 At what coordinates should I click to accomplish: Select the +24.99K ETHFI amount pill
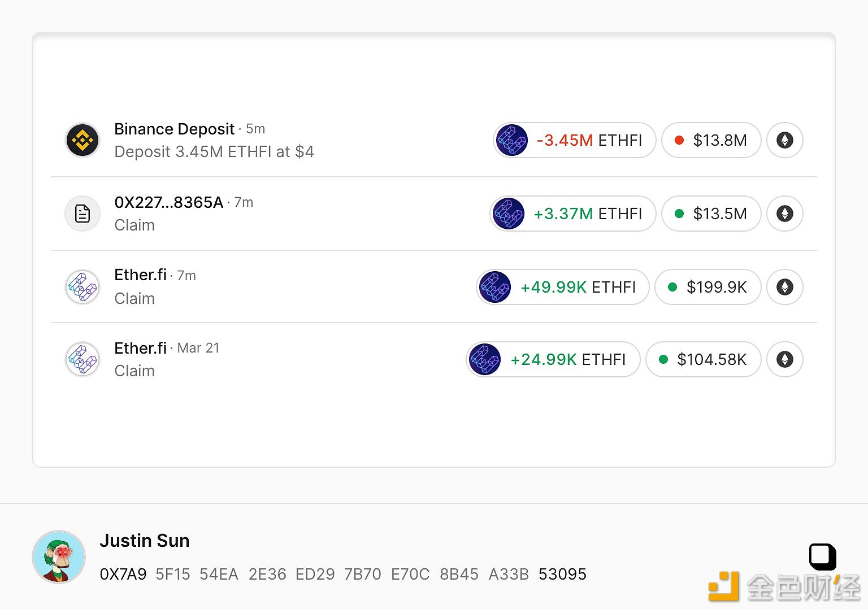[x=553, y=359]
